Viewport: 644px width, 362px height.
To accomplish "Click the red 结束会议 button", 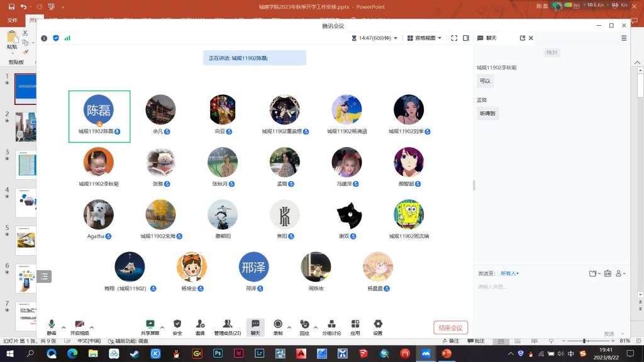I will (x=450, y=327).
